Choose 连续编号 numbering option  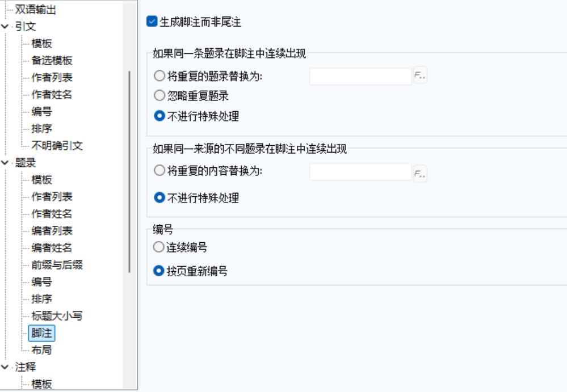pyautogui.click(x=159, y=247)
